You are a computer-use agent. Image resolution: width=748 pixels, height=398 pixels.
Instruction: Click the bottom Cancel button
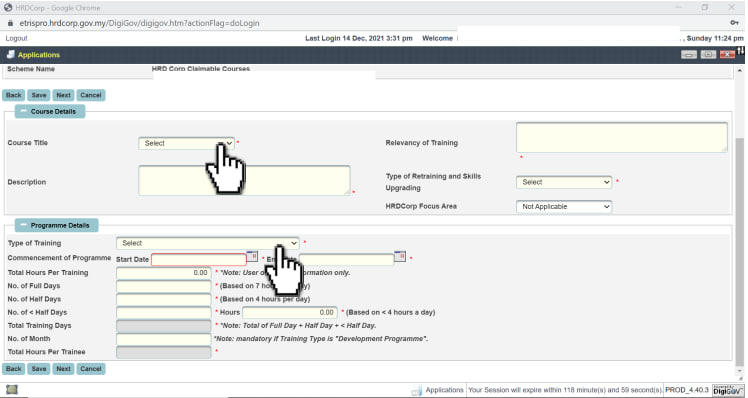(91, 368)
